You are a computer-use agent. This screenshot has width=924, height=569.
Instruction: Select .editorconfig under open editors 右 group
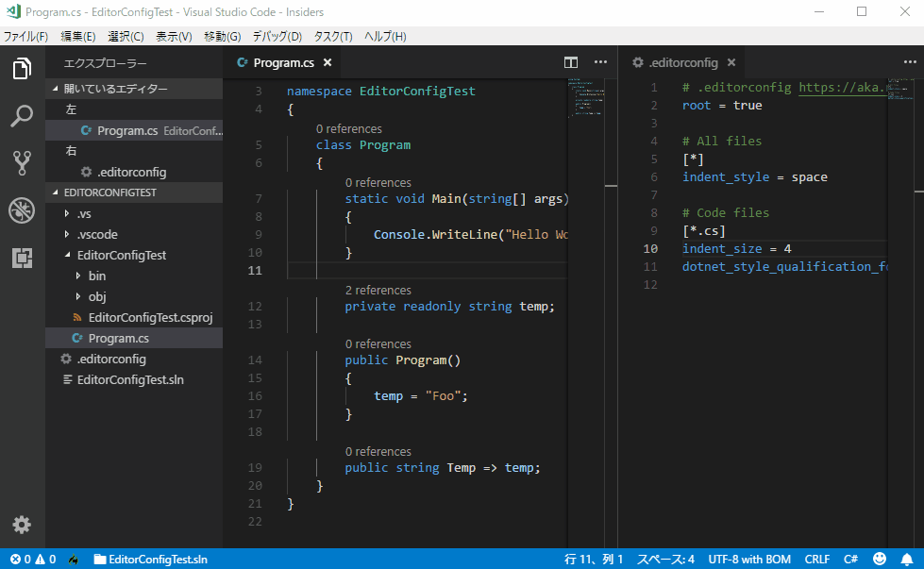pyautogui.click(x=134, y=172)
